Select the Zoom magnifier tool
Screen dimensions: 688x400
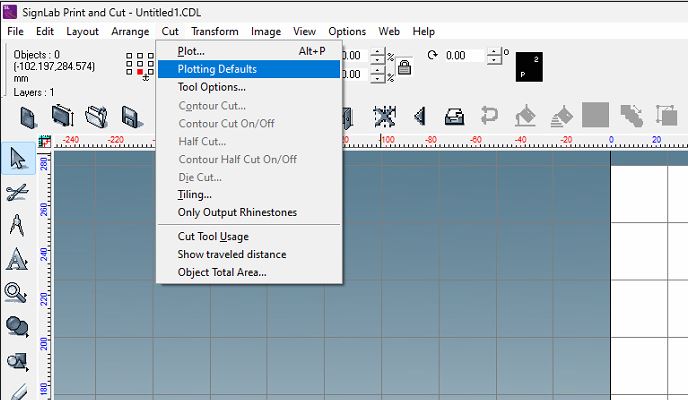click(x=15, y=293)
